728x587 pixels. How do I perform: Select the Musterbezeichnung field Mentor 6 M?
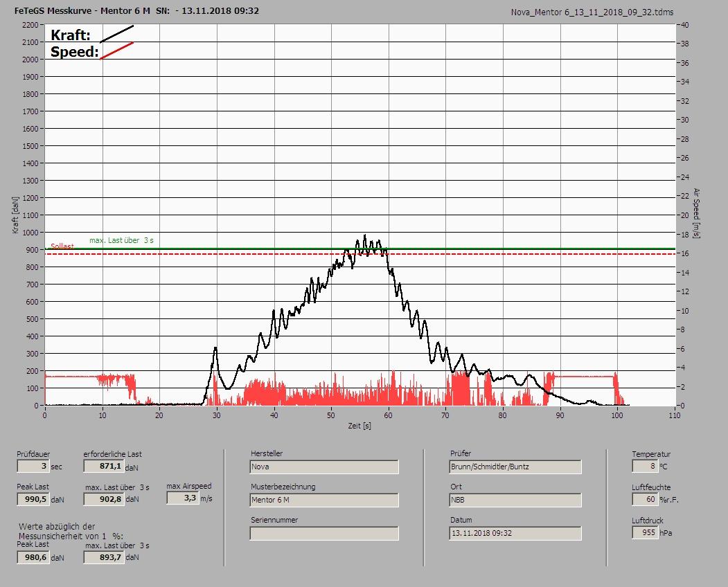point(324,500)
